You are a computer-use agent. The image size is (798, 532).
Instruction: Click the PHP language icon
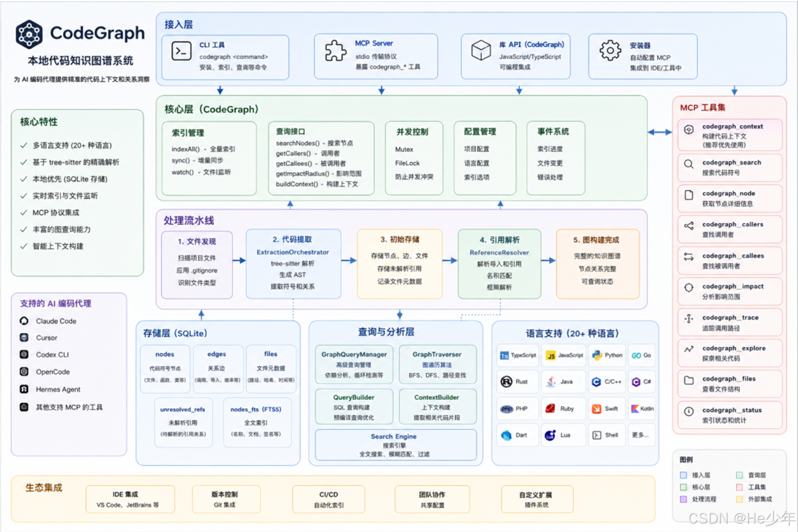tap(506, 409)
